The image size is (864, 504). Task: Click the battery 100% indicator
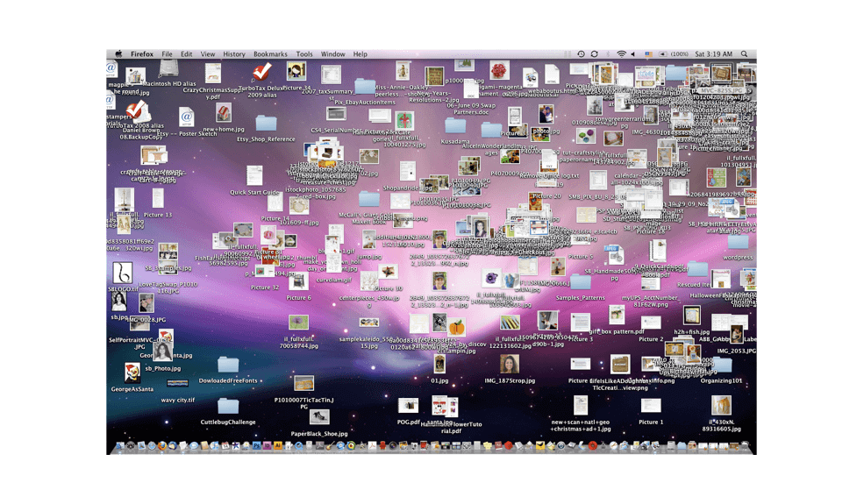(x=675, y=54)
